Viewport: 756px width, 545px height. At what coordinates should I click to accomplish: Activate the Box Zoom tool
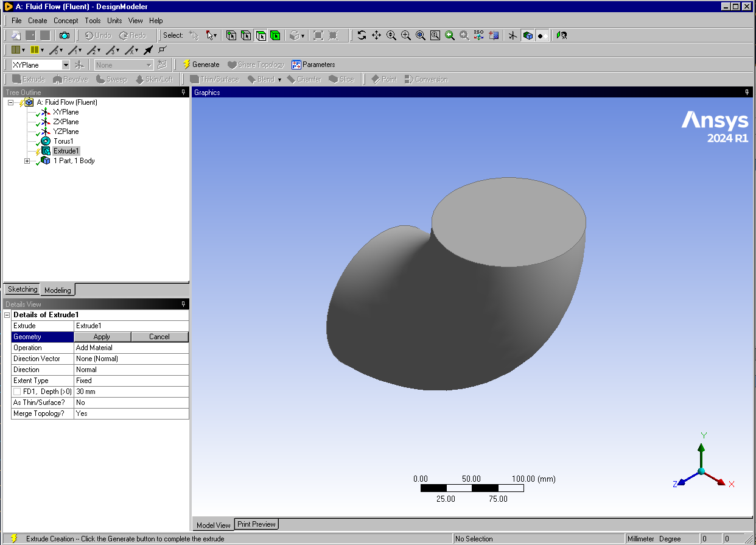406,35
